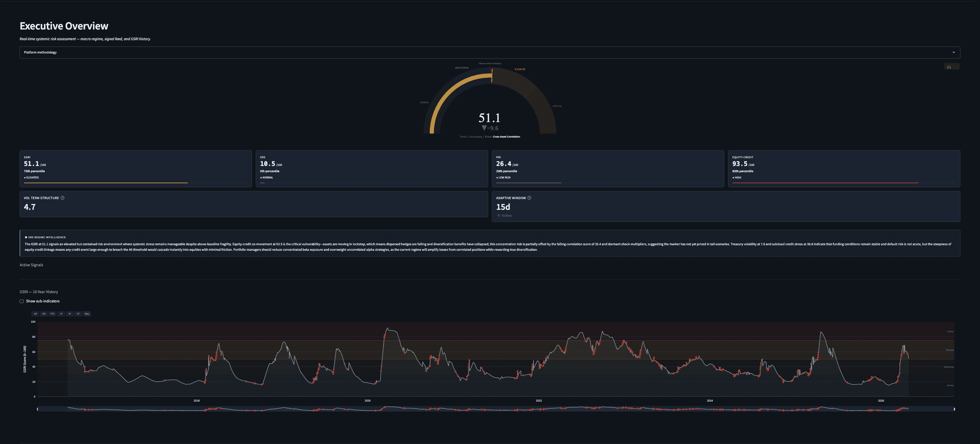Download gauge plot as image camera icon

(x=949, y=67)
